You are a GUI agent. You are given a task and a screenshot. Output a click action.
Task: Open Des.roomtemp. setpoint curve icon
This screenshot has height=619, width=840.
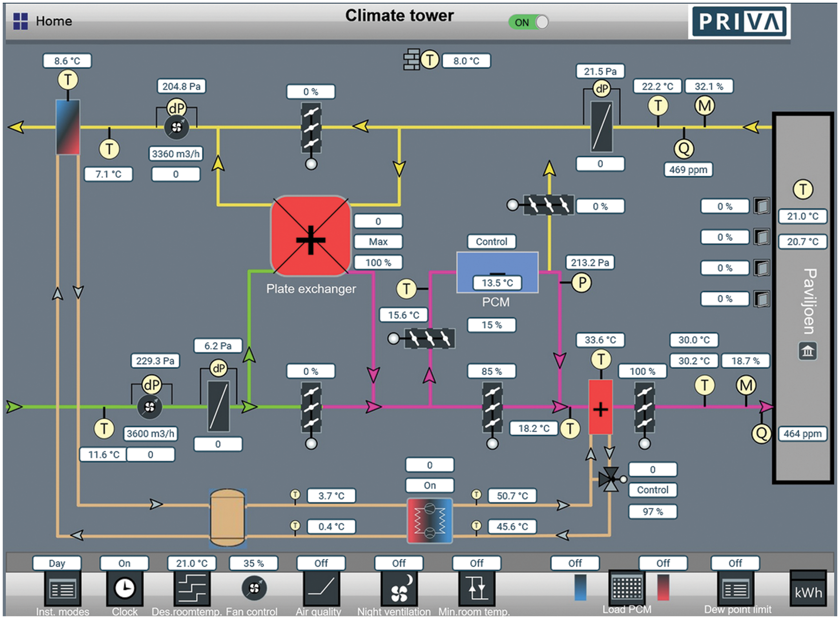[192, 589]
